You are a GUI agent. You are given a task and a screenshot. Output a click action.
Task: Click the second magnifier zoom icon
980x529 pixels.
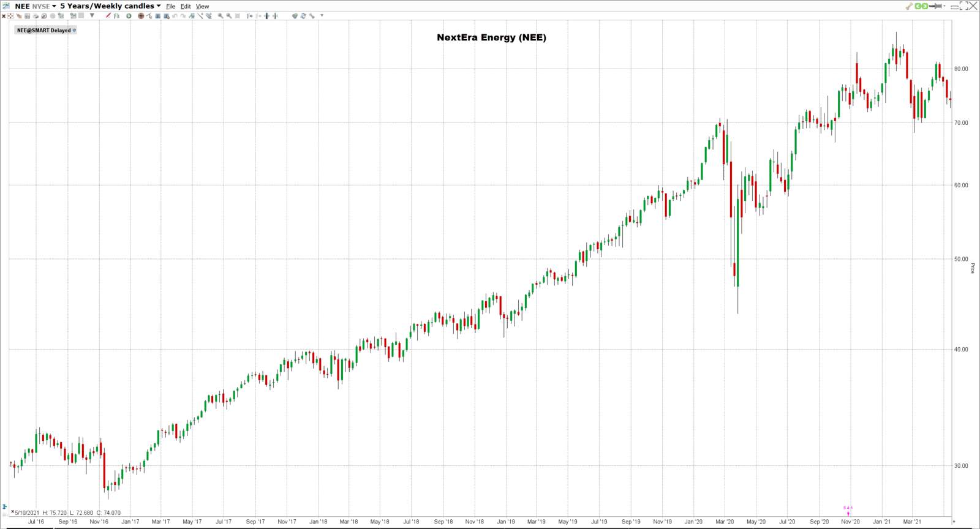229,16
